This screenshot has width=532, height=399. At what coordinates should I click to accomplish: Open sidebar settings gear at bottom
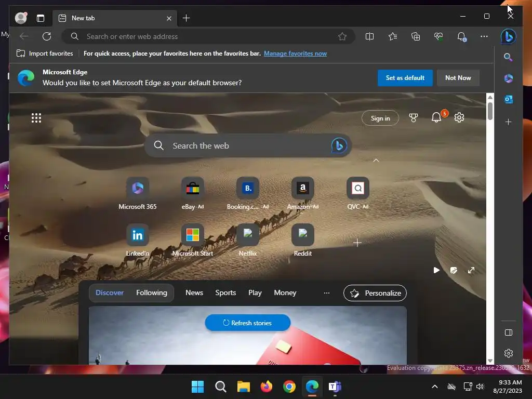(508, 353)
